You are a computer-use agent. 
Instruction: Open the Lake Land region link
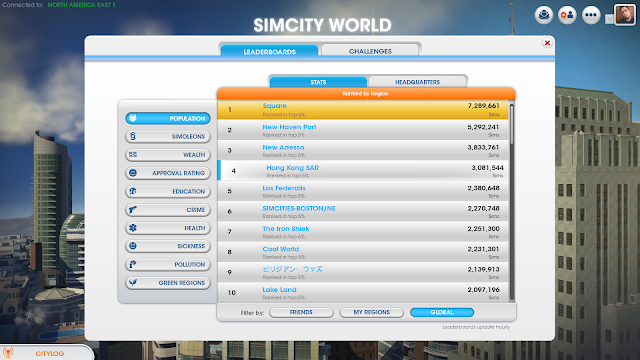pyautogui.click(x=280, y=290)
